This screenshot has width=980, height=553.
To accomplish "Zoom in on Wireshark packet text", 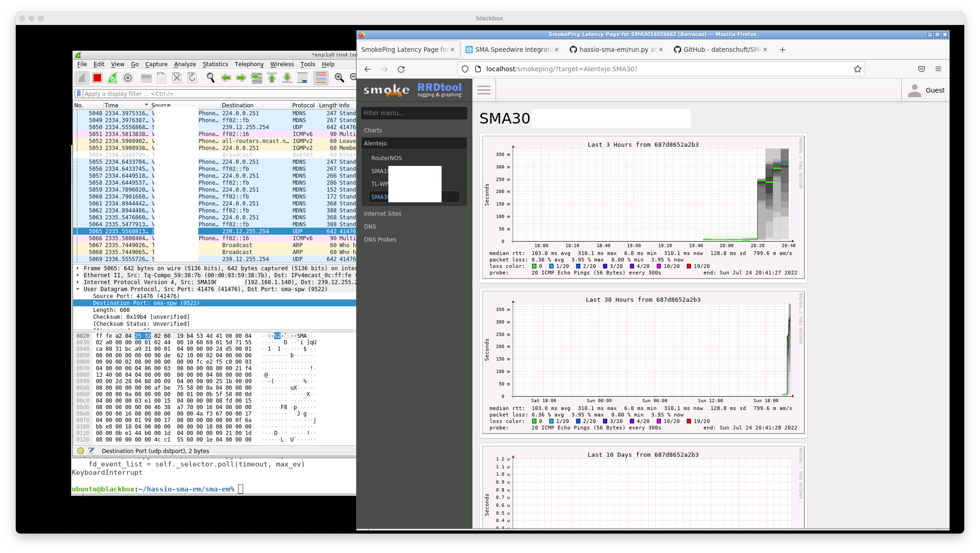I will [x=339, y=78].
